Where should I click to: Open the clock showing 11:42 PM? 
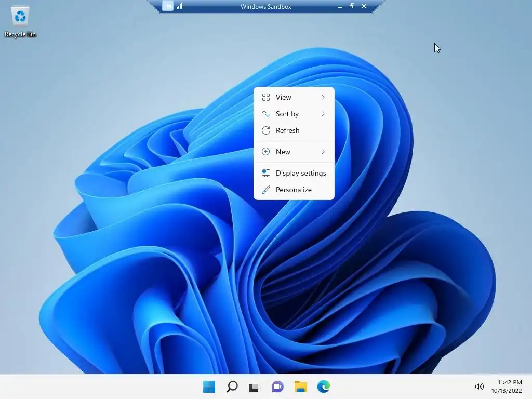coord(510,382)
